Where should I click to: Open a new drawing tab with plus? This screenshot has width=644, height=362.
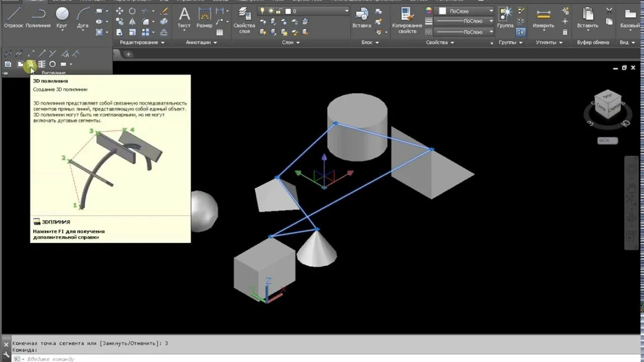click(x=128, y=54)
